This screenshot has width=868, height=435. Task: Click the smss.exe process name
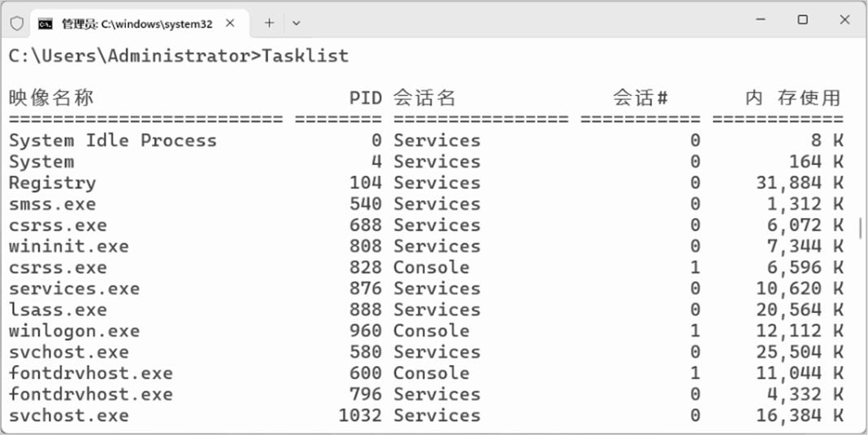coord(52,204)
